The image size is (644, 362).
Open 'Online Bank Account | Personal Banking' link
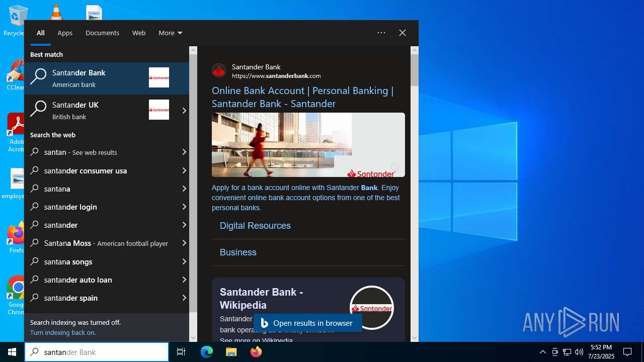tap(302, 97)
